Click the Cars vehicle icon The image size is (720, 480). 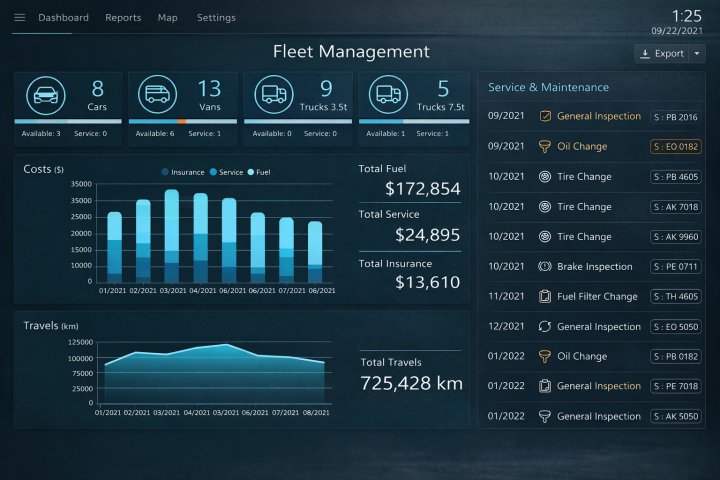coord(45,95)
